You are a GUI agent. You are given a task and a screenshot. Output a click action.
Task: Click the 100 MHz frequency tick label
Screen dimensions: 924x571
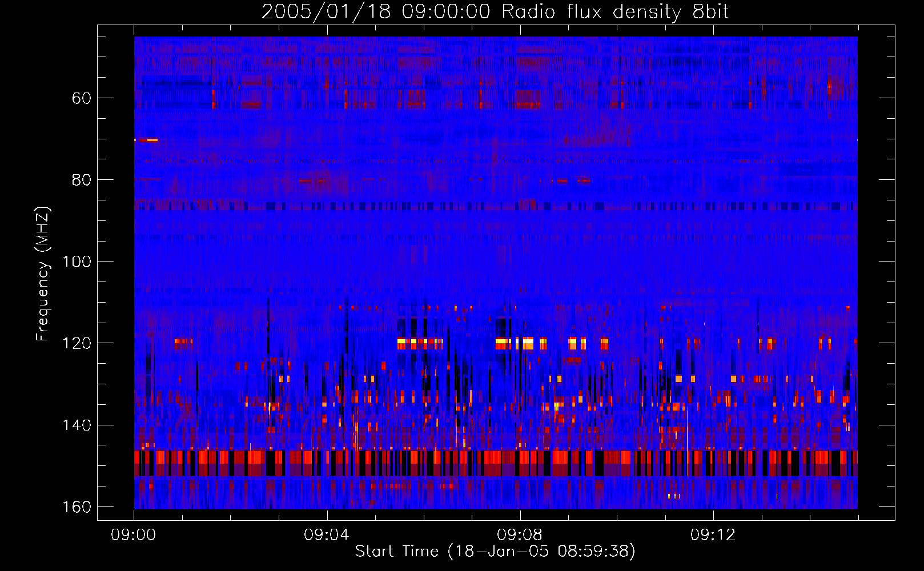pos(77,262)
